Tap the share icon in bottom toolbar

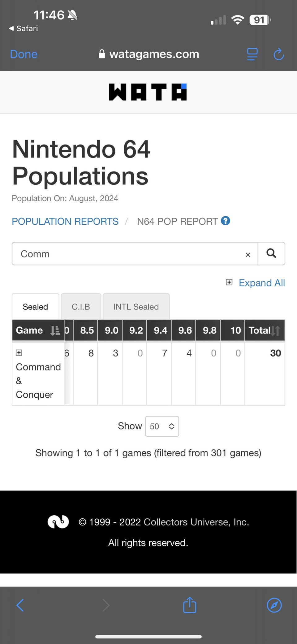[190, 605]
